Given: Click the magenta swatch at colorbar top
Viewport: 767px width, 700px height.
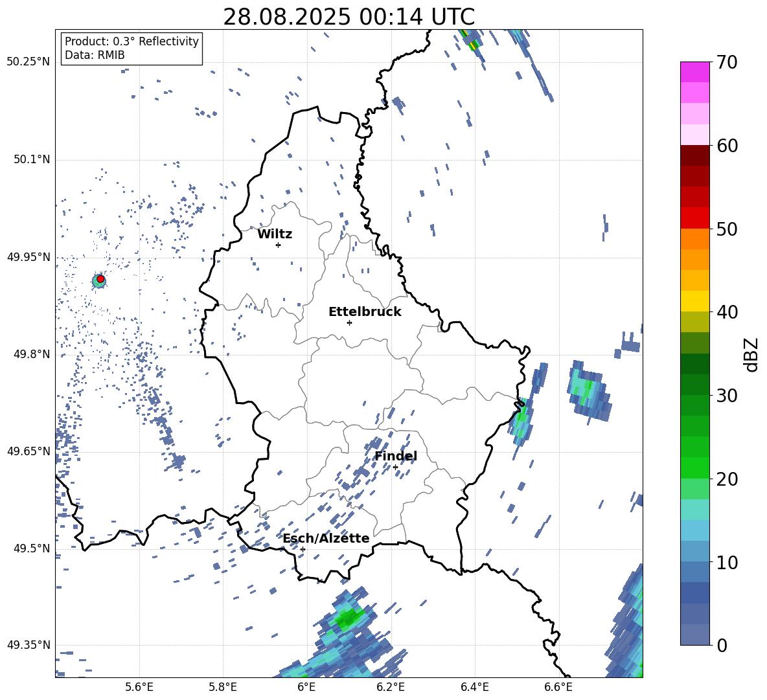Looking at the screenshot, I should [694, 72].
